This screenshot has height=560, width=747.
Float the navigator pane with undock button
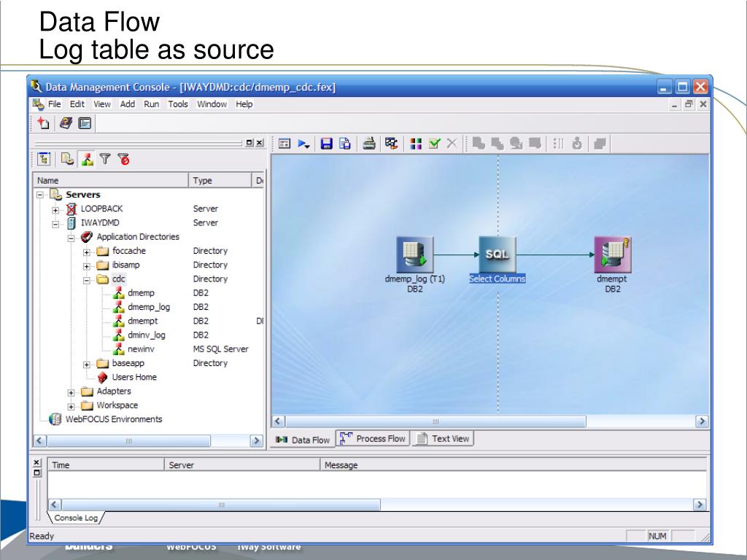(x=249, y=142)
